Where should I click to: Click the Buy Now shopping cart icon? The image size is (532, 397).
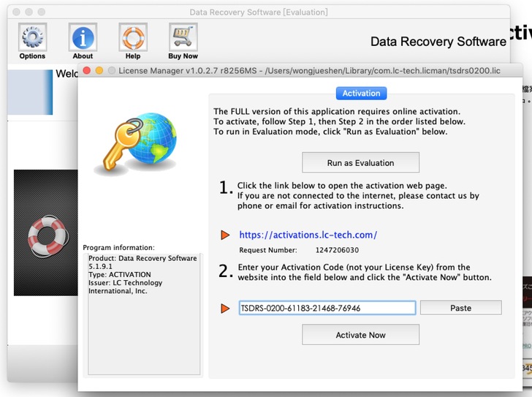click(x=183, y=37)
